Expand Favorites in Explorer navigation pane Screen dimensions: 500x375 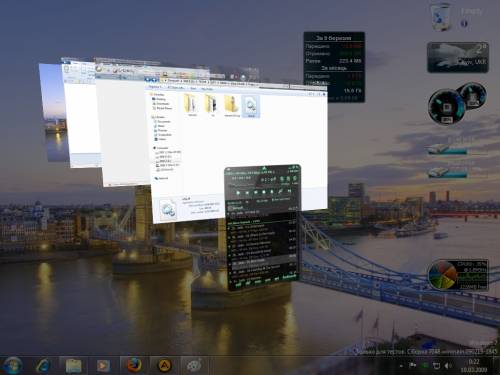(x=157, y=95)
